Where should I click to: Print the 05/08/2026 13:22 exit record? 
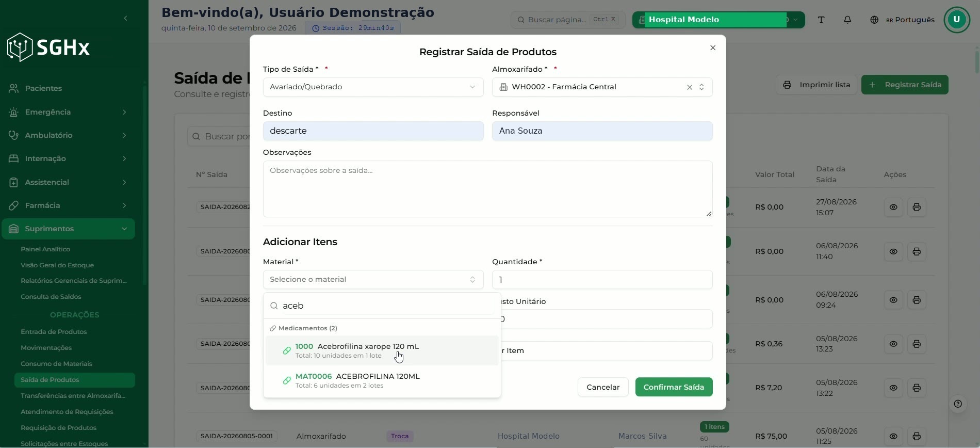(917, 388)
